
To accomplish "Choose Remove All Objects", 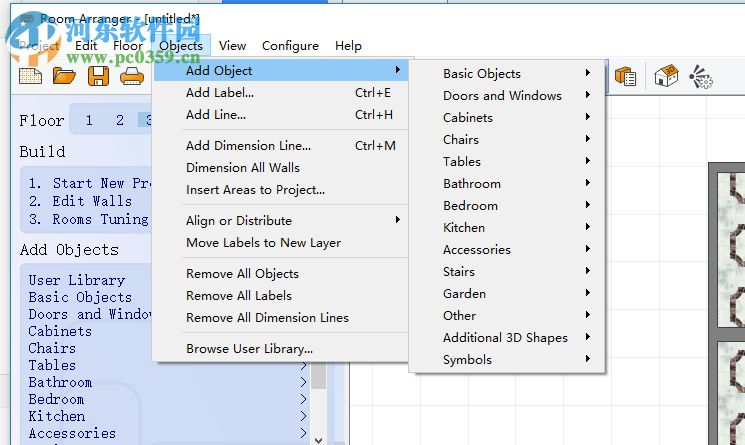I will [281, 274].
